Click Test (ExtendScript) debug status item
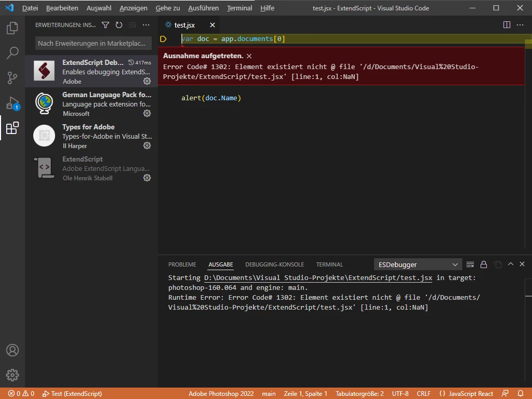 [x=72, y=394]
